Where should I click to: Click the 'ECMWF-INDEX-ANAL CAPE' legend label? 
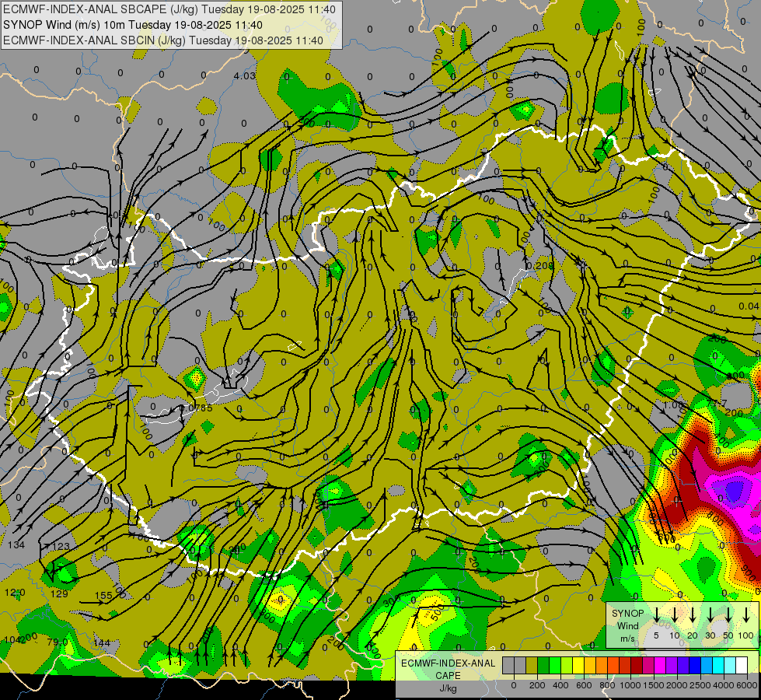pos(448,670)
